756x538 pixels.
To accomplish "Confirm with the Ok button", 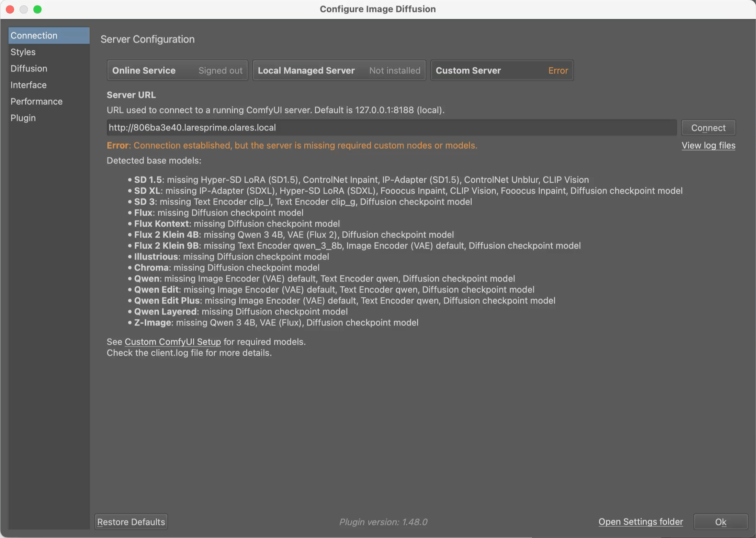I will pyautogui.click(x=720, y=522).
